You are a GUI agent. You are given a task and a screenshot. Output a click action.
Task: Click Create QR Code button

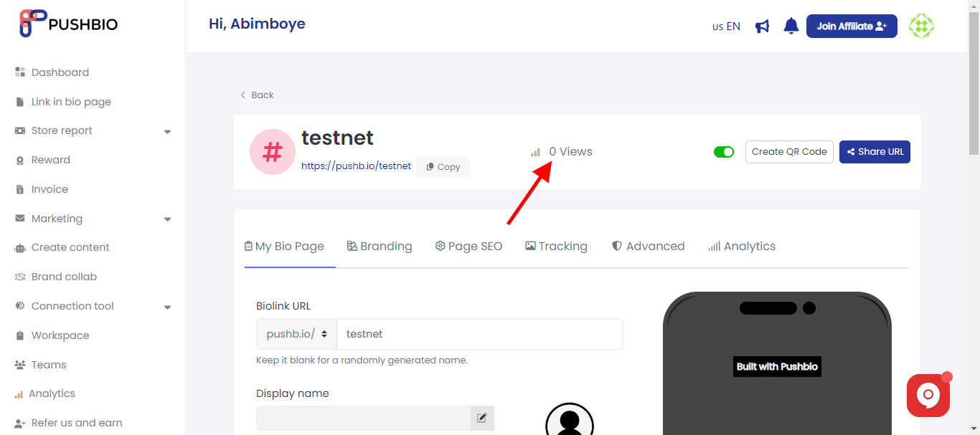click(789, 152)
